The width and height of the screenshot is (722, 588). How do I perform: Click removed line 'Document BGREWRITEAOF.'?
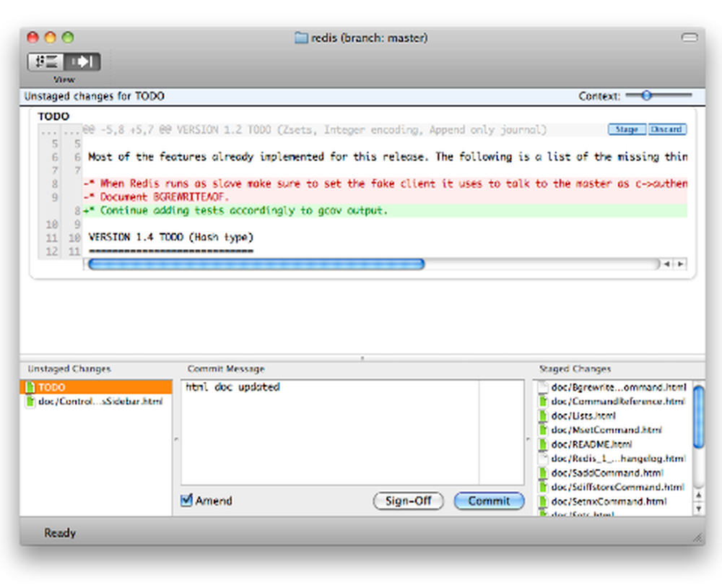[385, 196]
